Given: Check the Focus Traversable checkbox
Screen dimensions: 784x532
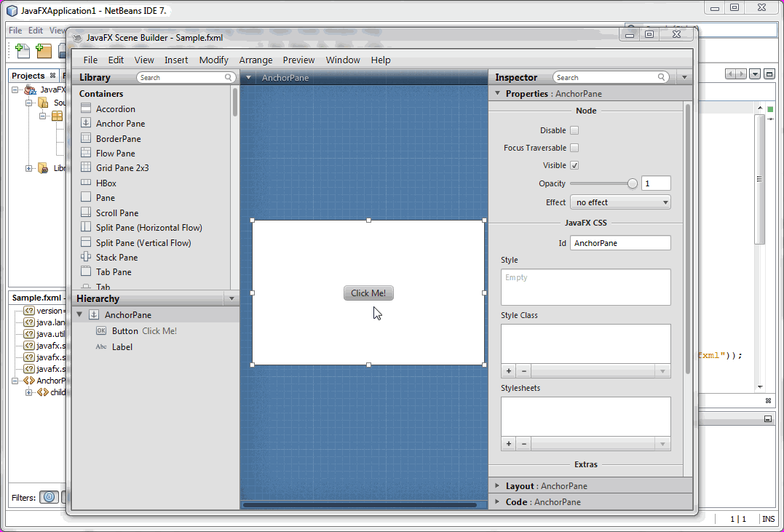Looking at the screenshot, I should [x=573, y=147].
